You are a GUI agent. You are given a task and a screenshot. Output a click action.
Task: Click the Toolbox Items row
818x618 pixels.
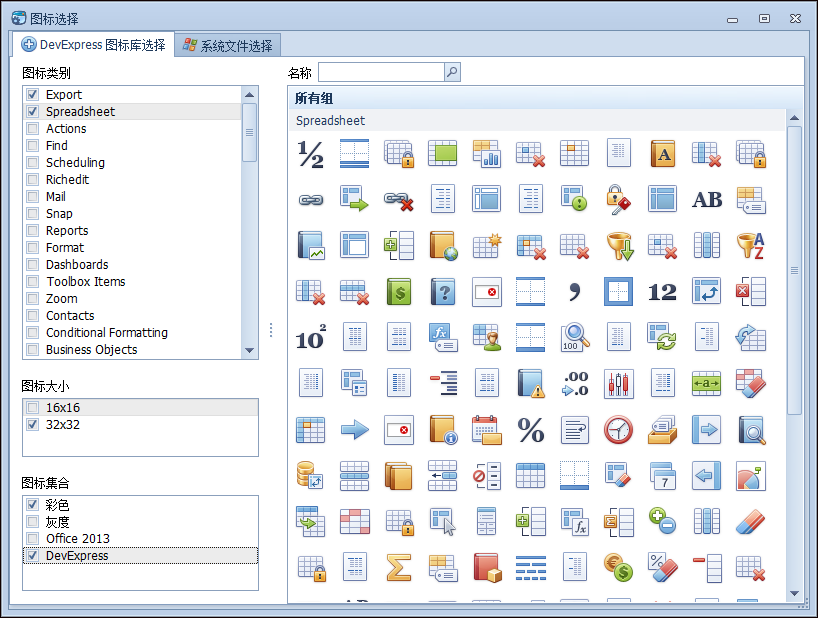(133, 282)
